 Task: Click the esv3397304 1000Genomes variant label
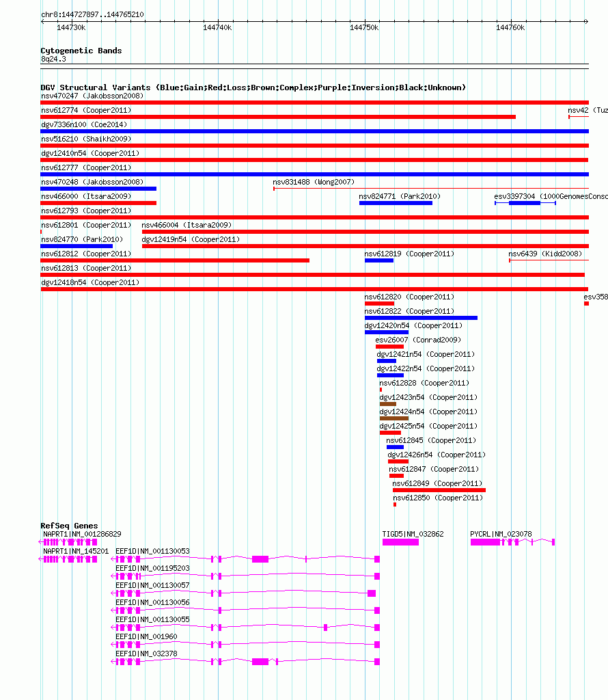click(x=551, y=196)
